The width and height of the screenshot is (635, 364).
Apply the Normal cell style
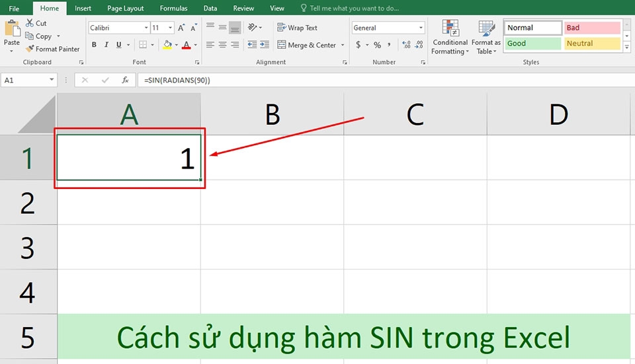point(532,28)
